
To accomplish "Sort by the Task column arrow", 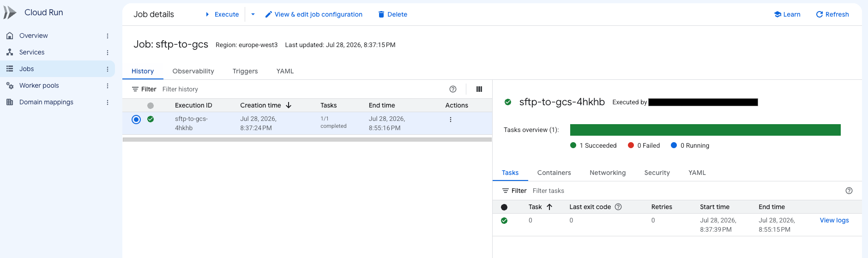I will (549, 207).
